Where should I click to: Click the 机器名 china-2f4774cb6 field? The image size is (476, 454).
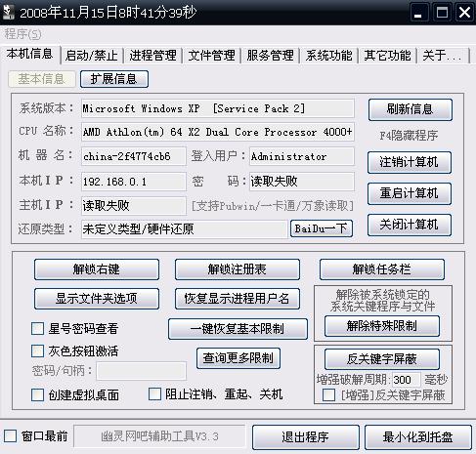point(134,156)
